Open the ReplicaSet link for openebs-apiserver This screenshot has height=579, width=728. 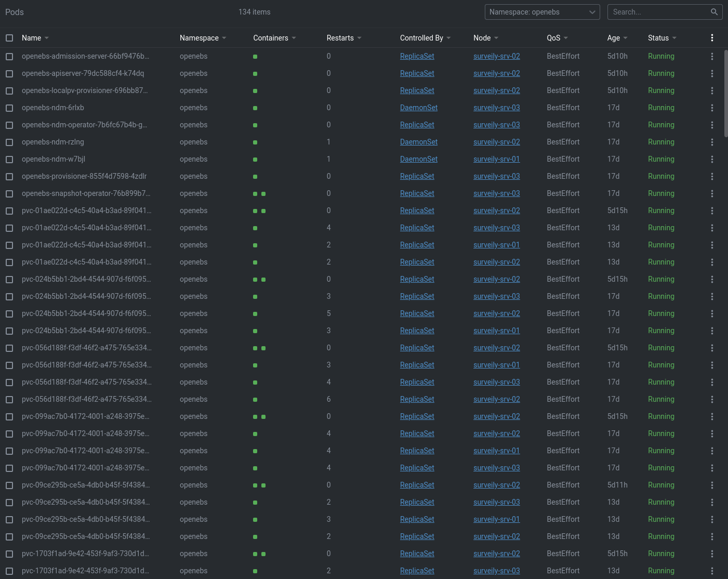click(417, 73)
